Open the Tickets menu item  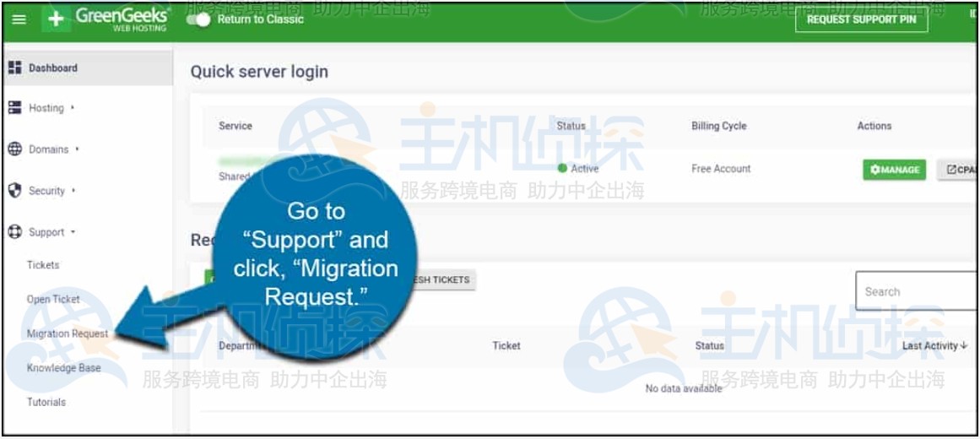(43, 265)
